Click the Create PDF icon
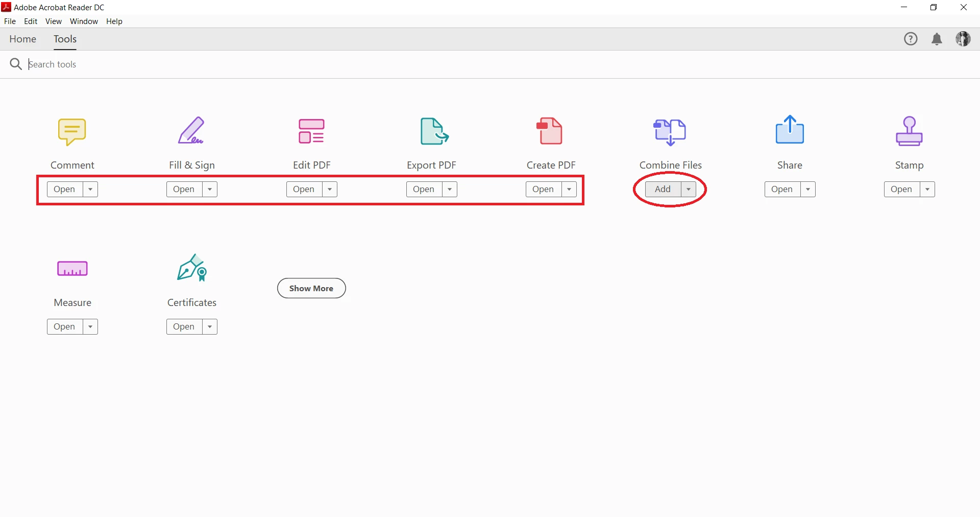The height and width of the screenshot is (517, 980). 549,131
